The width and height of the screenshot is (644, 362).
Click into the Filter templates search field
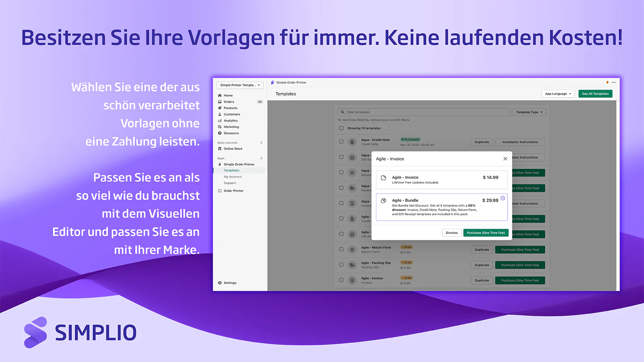point(424,112)
